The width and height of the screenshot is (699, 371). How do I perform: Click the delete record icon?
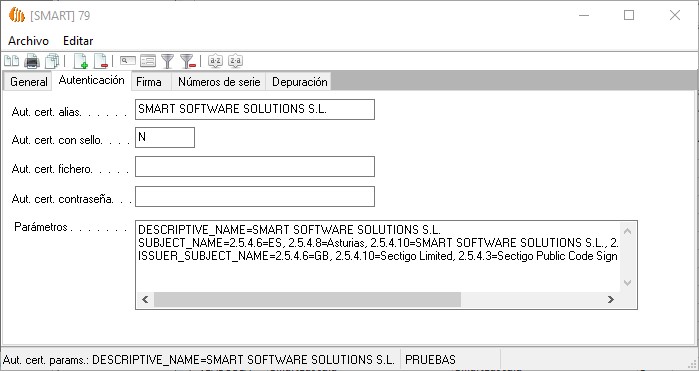point(101,61)
